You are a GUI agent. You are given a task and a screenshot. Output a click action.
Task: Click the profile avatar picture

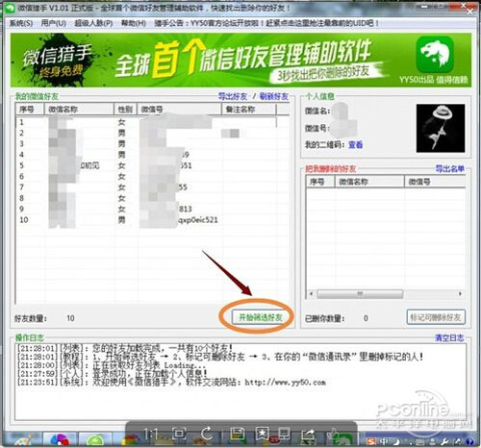coord(441,128)
